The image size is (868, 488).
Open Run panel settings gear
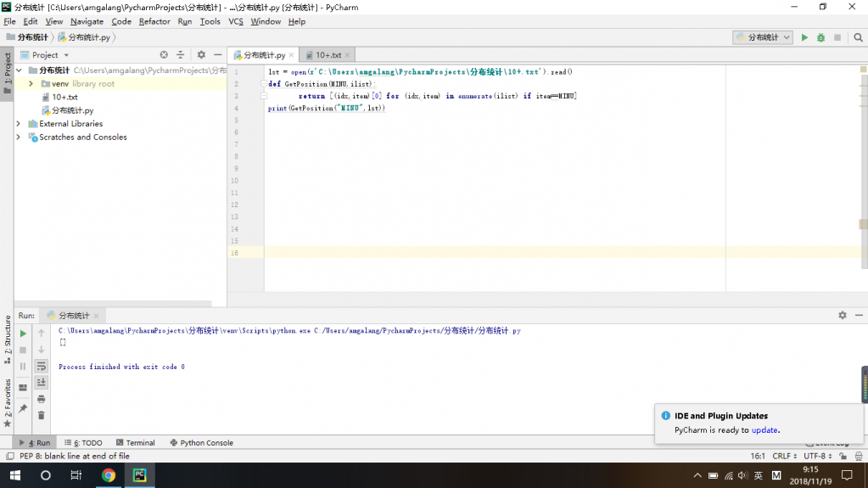click(843, 315)
